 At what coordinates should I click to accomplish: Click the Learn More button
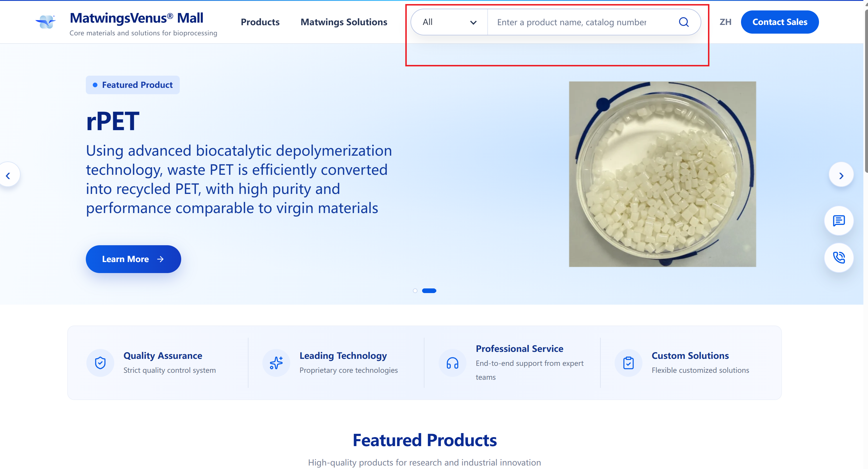(x=133, y=259)
